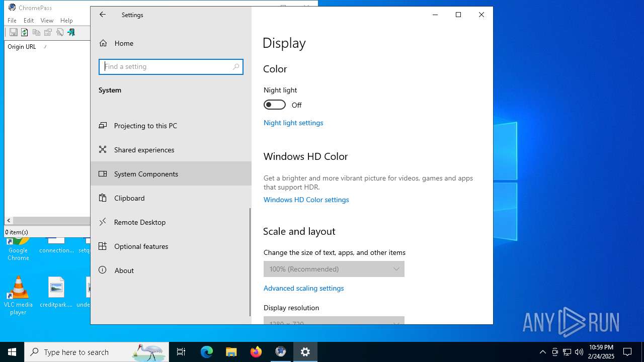644x362 pixels.
Task: Open the View menu in ChromePass
Action: pyautogui.click(x=47, y=21)
